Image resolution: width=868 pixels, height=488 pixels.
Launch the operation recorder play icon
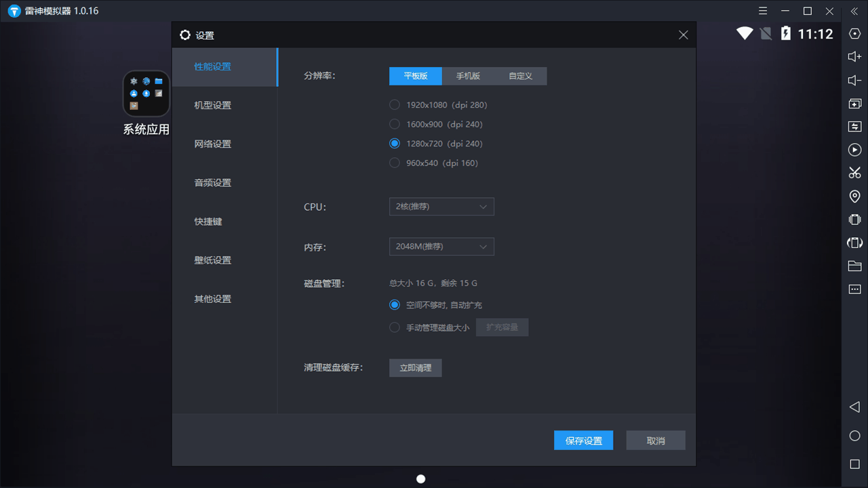click(x=854, y=150)
